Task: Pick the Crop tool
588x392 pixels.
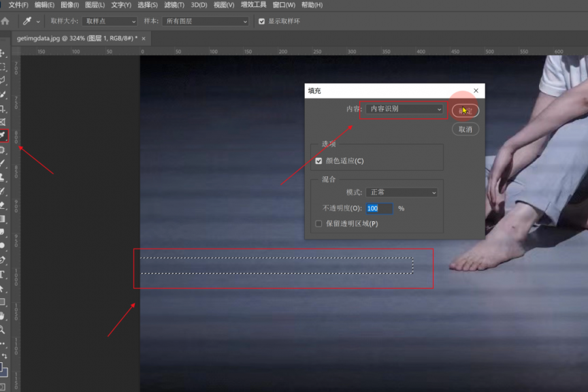Action: pyautogui.click(x=3, y=108)
